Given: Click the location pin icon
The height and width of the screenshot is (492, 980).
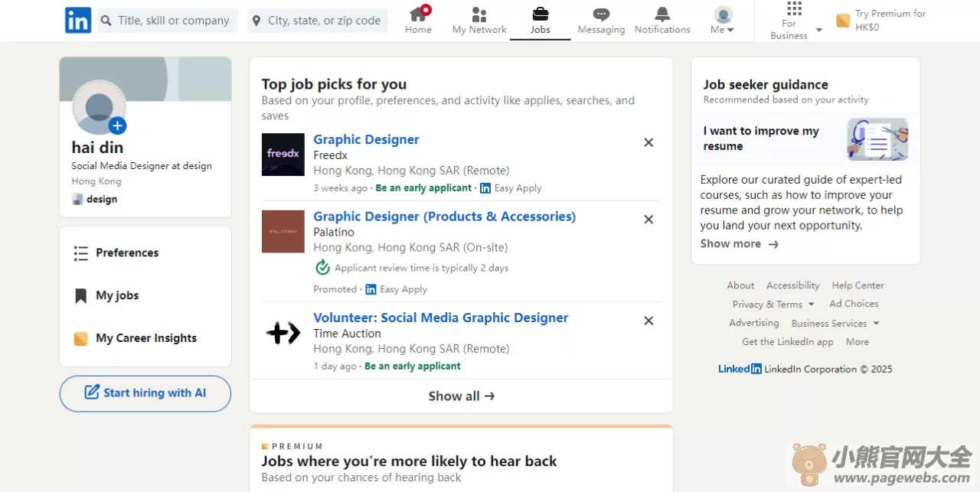Looking at the screenshot, I should point(256,21).
